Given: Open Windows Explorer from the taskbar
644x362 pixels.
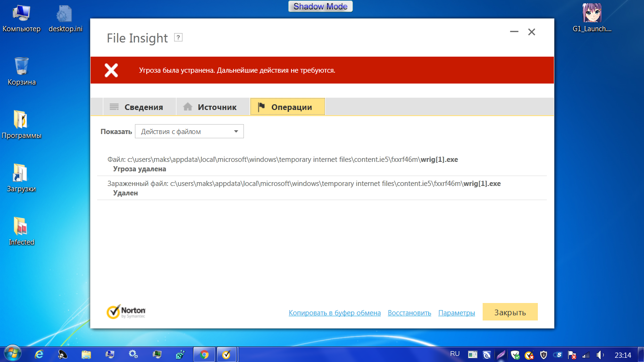Looking at the screenshot, I should click(x=86, y=354).
